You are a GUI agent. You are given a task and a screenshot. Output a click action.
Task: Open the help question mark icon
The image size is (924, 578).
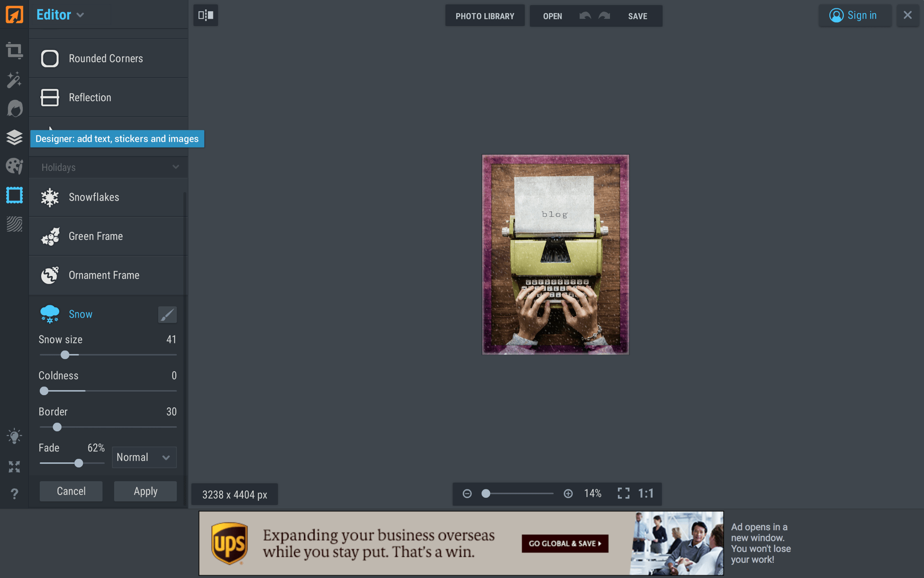[14, 494]
